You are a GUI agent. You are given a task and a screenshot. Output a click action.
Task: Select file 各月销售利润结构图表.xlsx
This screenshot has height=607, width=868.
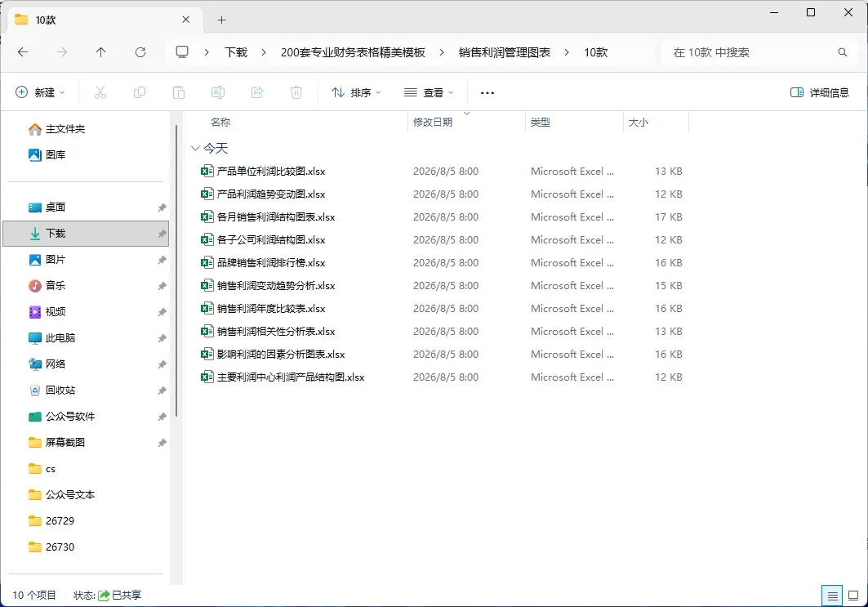coord(276,217)
